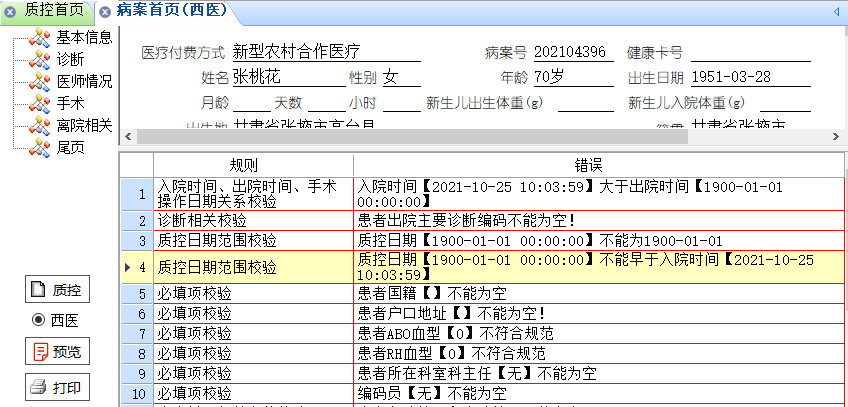Image resolution: width=848 pixels, height=407 pixels.
Task: Click the 离院相关 tree node icon
Action: [x=40, y=126]
